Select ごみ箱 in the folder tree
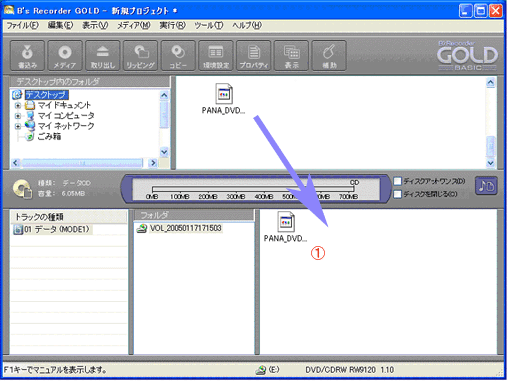 (x=49, y=136)
